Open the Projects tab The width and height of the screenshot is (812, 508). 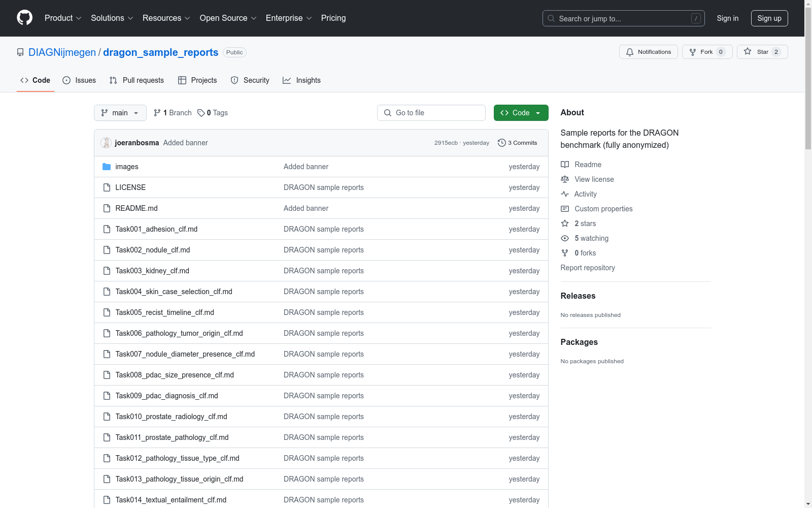(197, 80)
